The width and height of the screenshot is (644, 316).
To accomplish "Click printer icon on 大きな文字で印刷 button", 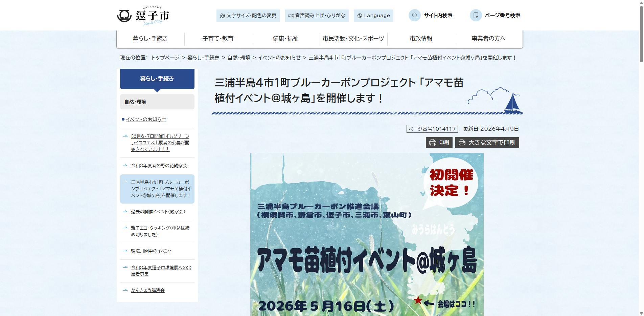I will [462, 143].
